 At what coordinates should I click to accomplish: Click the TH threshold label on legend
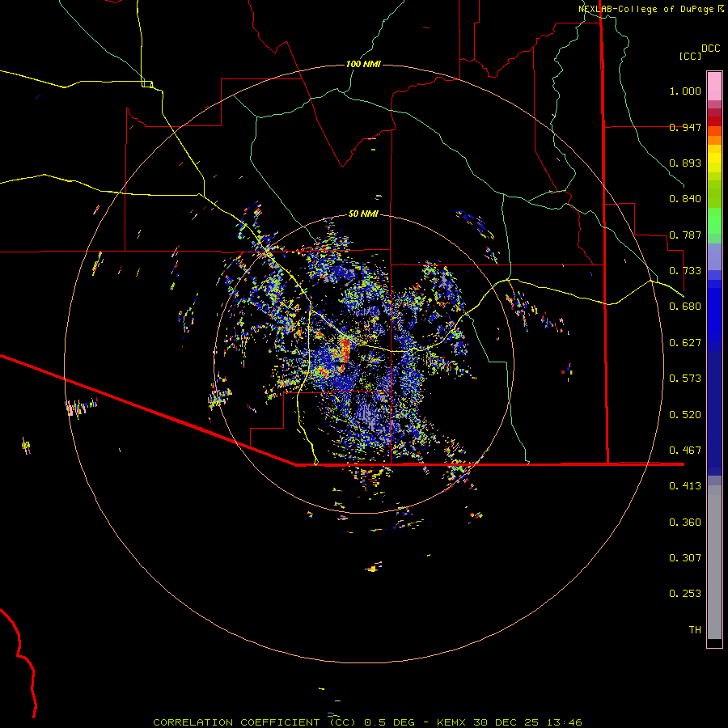(695, 630)
